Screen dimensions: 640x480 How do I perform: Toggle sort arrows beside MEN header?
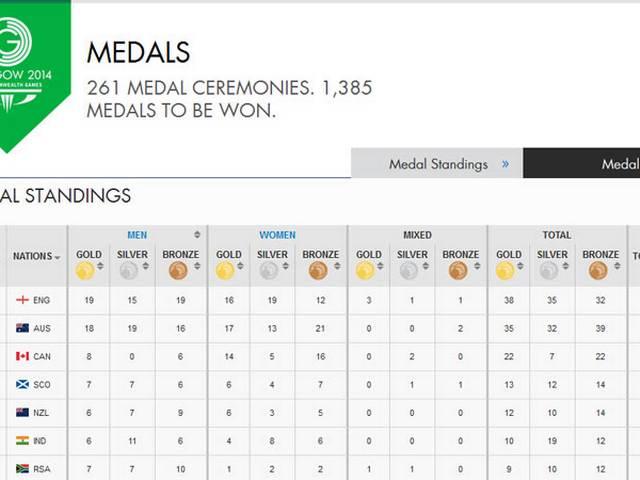coord(197,235)
